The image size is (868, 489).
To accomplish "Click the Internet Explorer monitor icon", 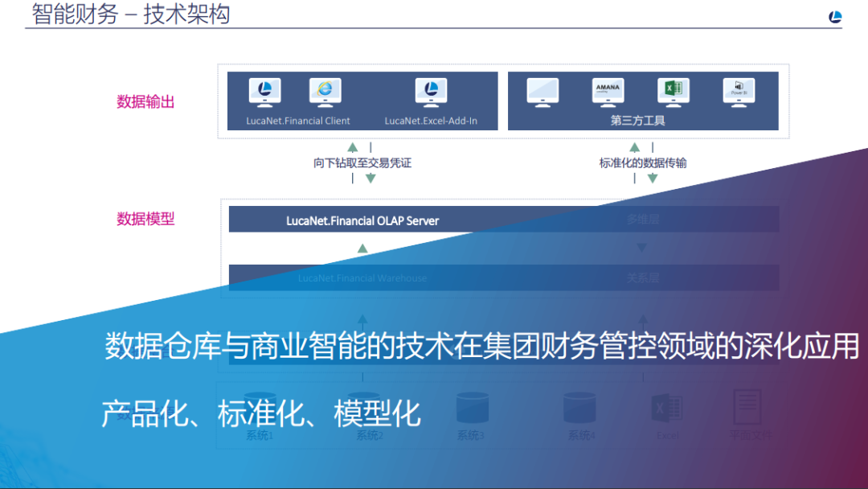I will tap(325, 92).
